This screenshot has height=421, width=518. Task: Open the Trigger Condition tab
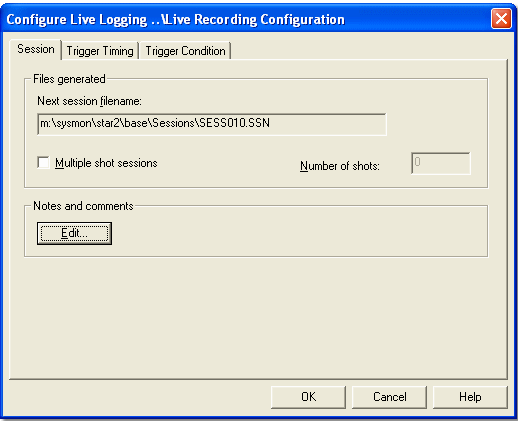pyautogui.click(x=185, y=51)
